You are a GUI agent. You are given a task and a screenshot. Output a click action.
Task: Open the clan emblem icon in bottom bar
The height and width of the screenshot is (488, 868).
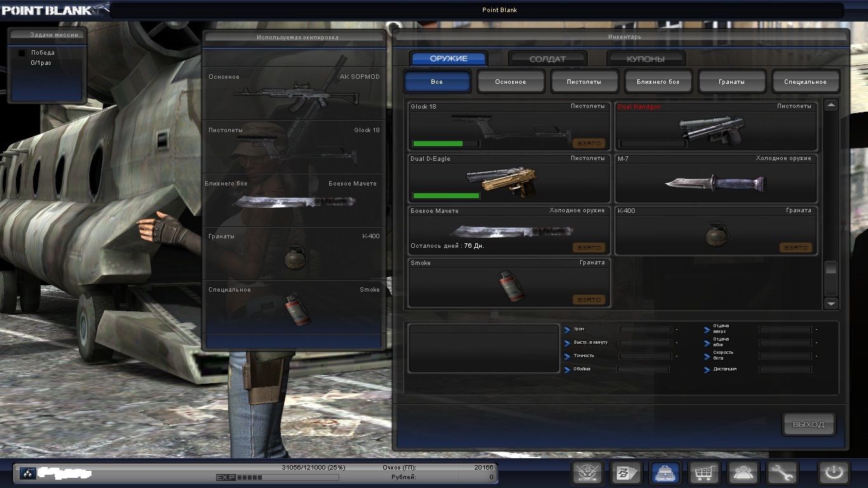coord(587,473)
